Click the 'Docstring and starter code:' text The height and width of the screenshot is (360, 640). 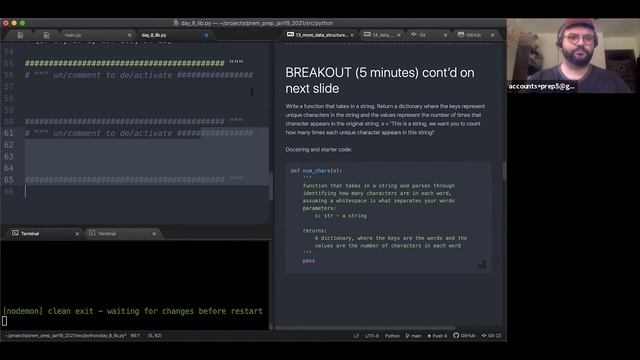318,149
